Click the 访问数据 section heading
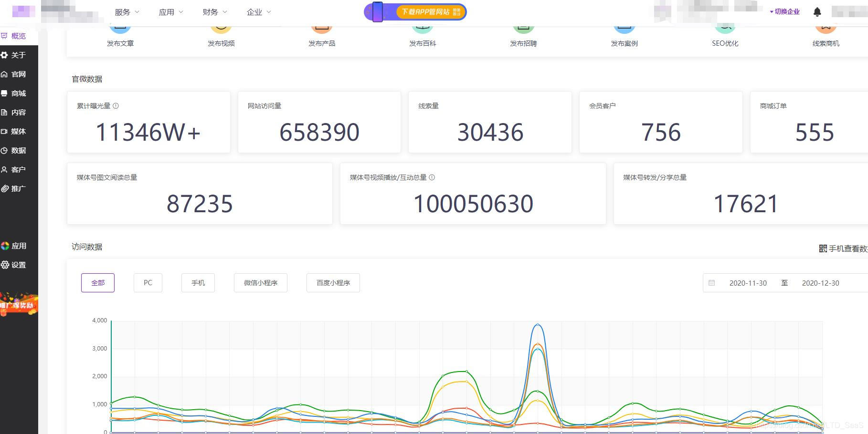Image resolution: width=868 pixels, height=434 pixels. click(x=87, y=247)
